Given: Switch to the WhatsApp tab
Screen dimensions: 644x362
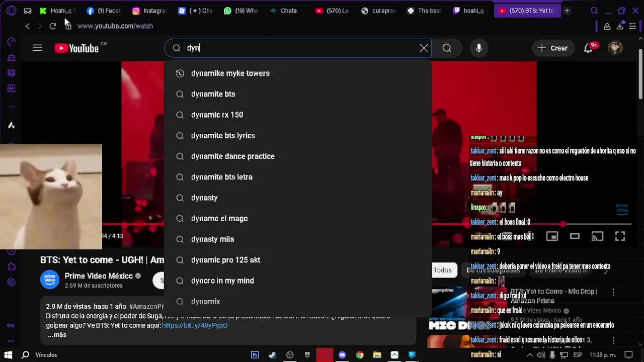Looking at the screenshot, I should click(241, 11).
